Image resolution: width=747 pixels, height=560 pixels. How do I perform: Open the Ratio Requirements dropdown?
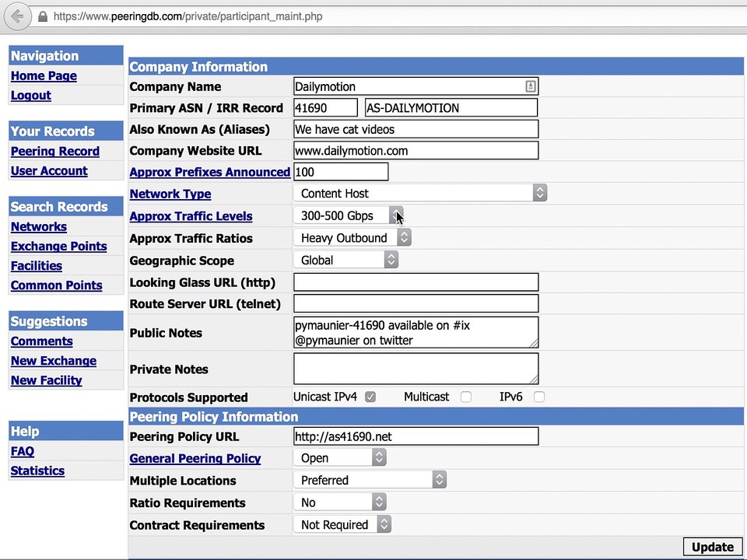340,502
